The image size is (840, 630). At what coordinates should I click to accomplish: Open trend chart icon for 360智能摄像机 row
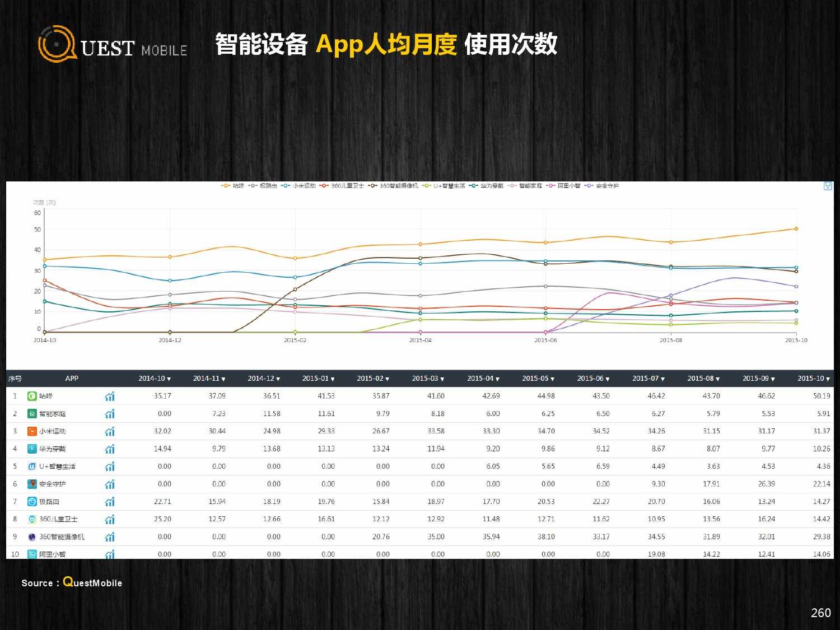point(110,537)
